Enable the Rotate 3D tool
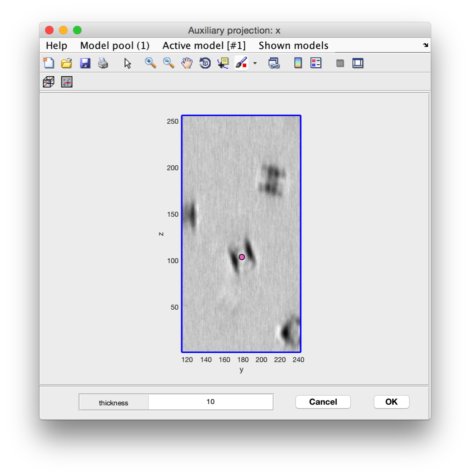Screen dimensions: 470x476 pos(205,63)
